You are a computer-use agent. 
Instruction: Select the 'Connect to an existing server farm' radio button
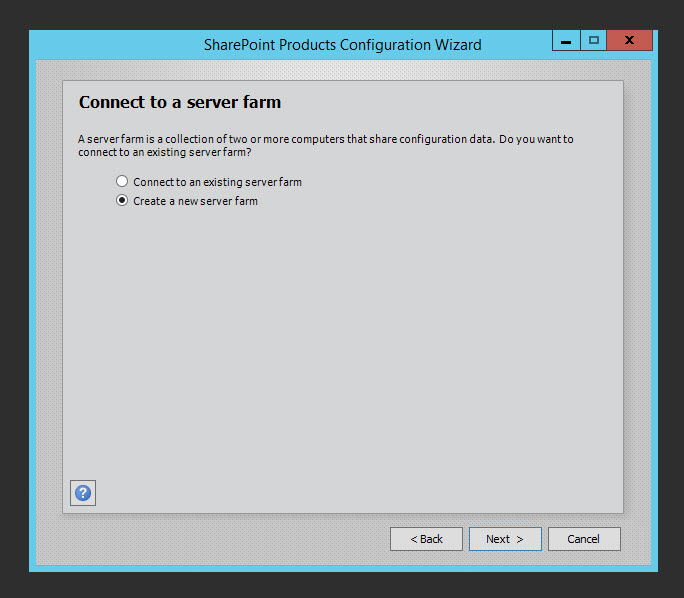(x=122, y=182)
